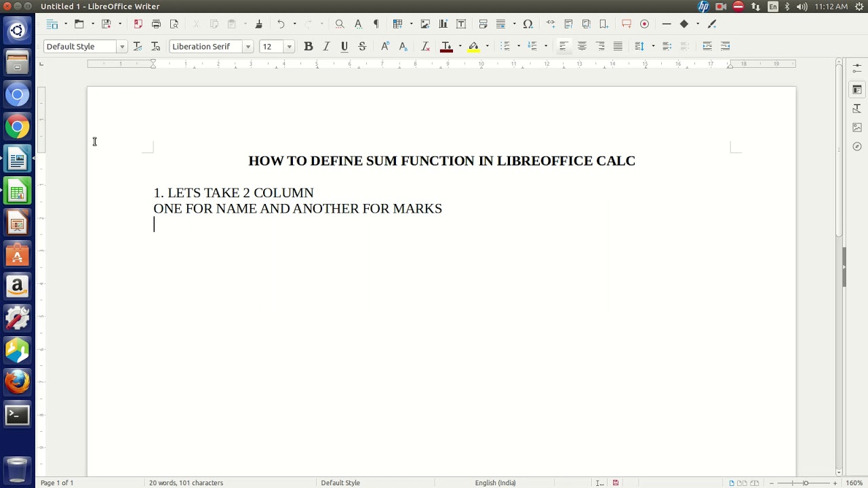The height and width of the screenshot is (488, 868).
Task: Toggle Record Changes tracking
Action: pyautogui.click(x=644, y=24)
